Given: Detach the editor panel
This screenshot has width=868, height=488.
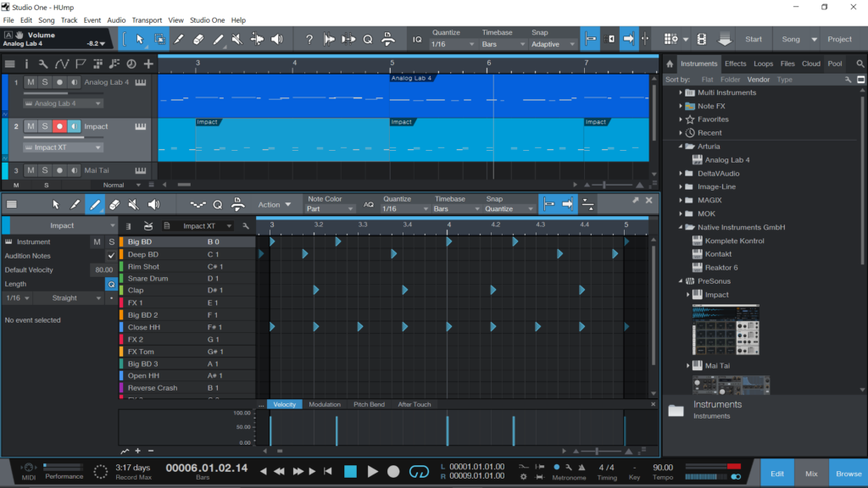Looking at the screenshot, I should click(636, 200).
